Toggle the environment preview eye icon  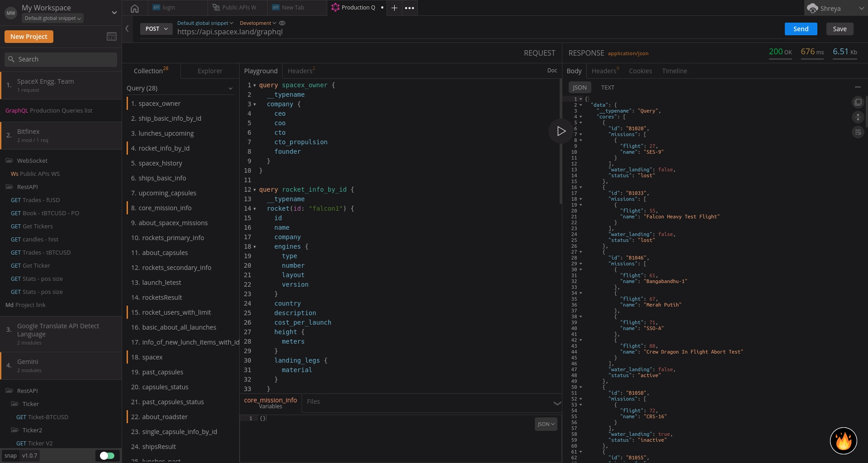point(282,23)
